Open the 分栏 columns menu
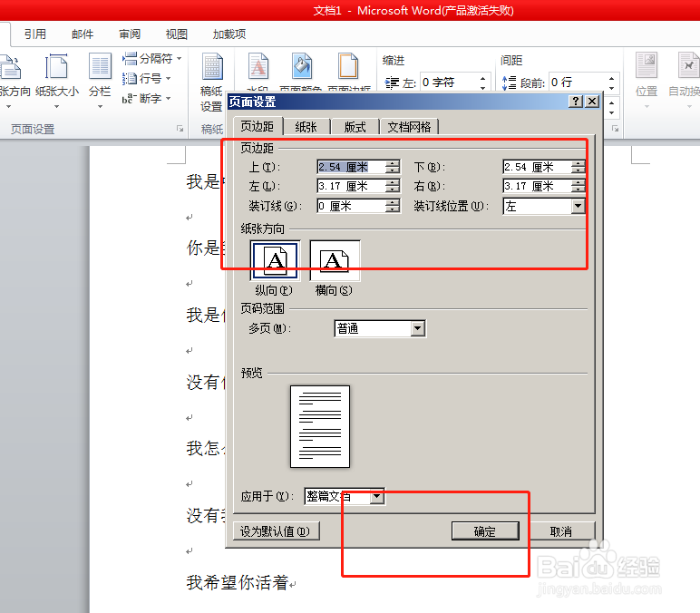 [x=100, y=81]
